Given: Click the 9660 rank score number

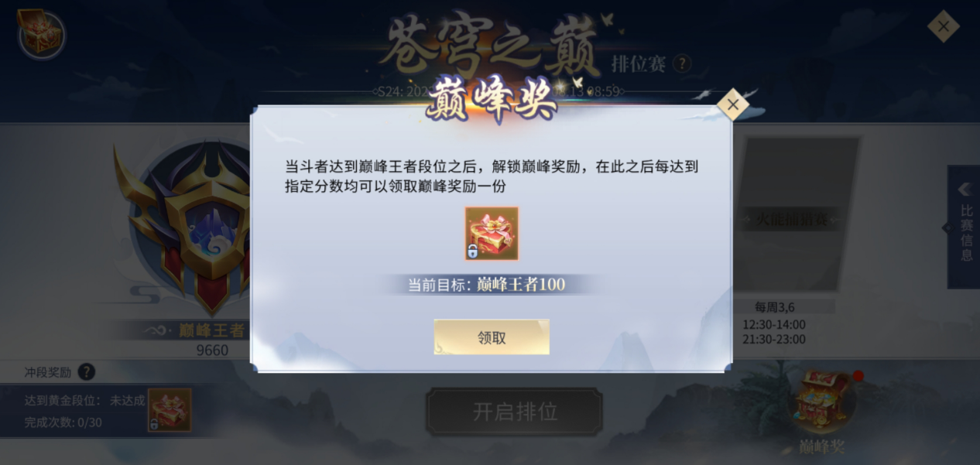Looking at the screenshot, I should (212, 350).
